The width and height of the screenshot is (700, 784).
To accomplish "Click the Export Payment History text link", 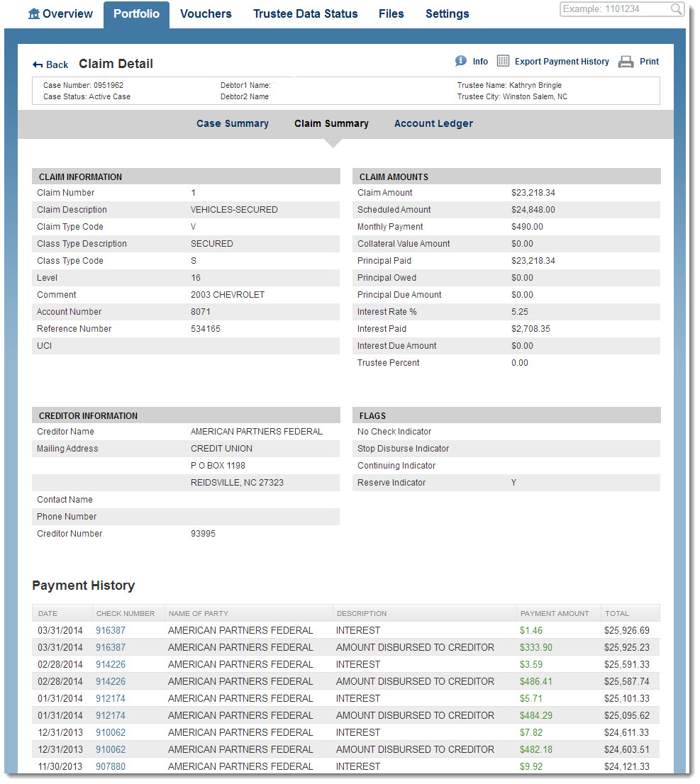I will pos(562,62).
